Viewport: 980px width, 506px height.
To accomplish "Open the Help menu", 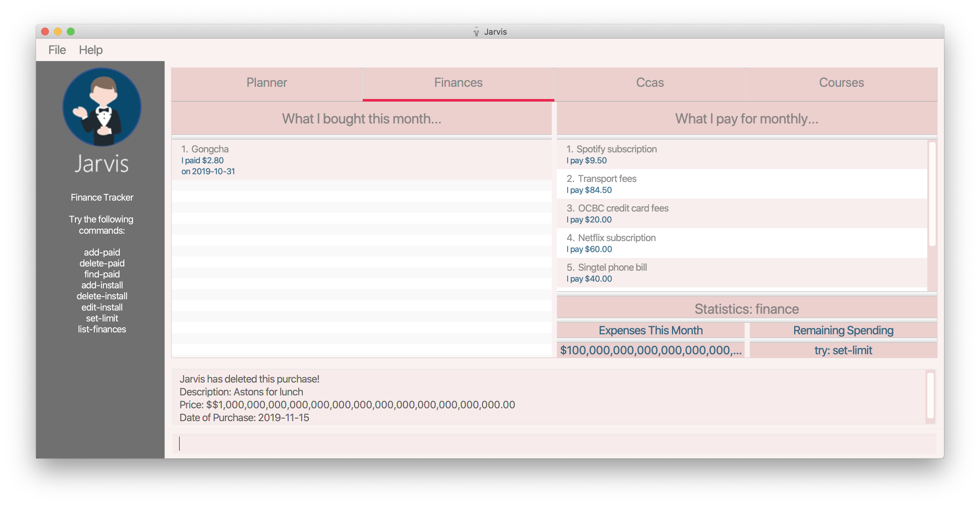I will pos(91,50).
